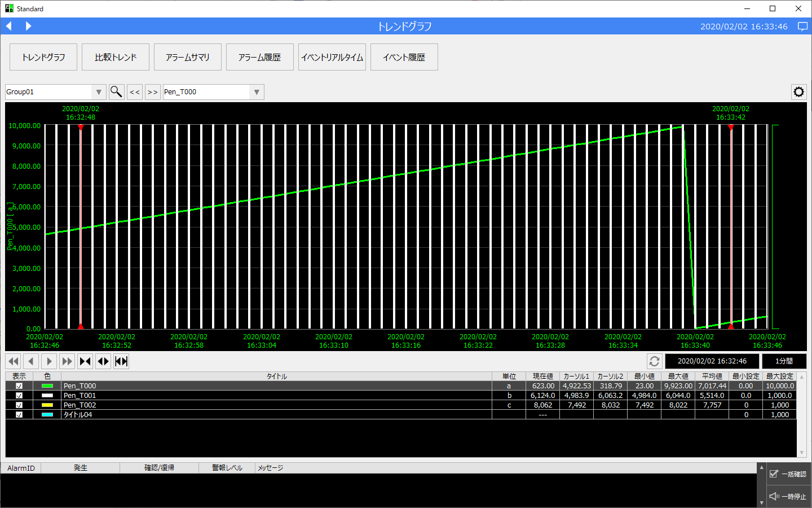Click the chat bubble icon in header
Viewport: 812px width, 508px height.
coord(802,27)
